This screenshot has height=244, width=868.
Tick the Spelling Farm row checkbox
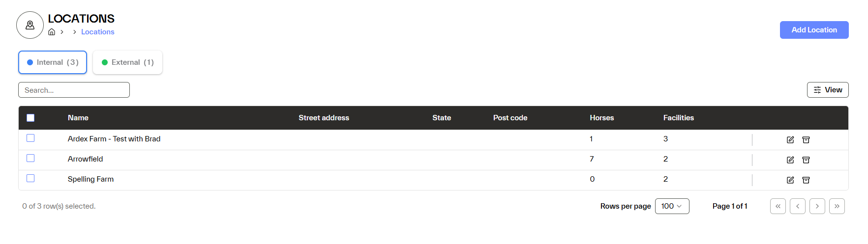[30, 179]
